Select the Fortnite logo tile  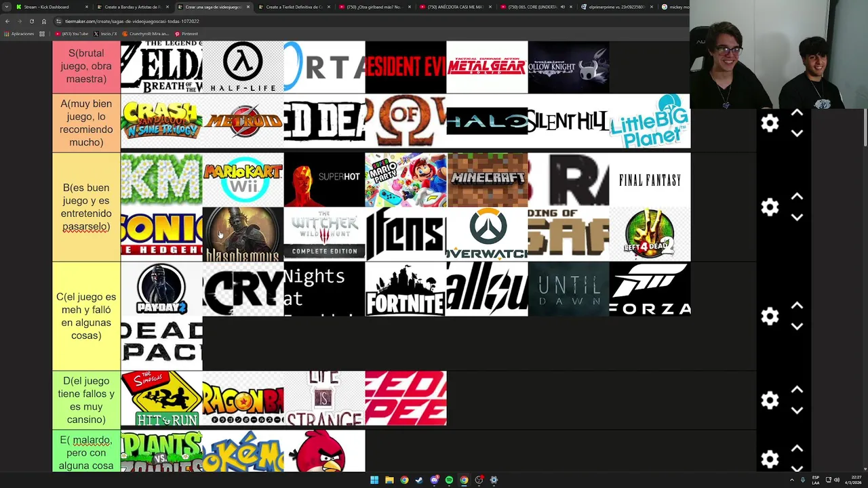[406, 289]
